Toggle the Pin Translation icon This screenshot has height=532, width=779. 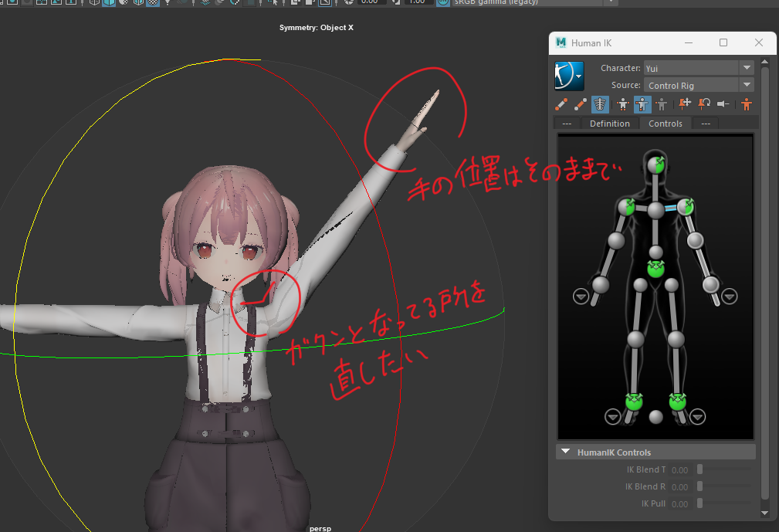(x=685, y=103)
